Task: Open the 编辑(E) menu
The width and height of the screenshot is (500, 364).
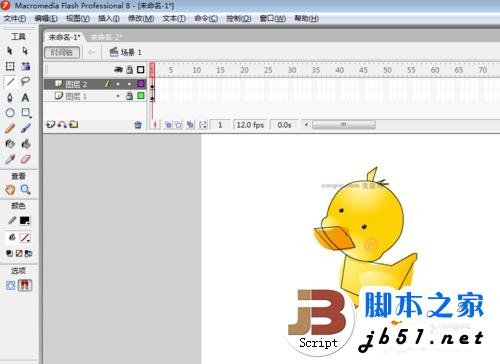Action: coord(46,18)
